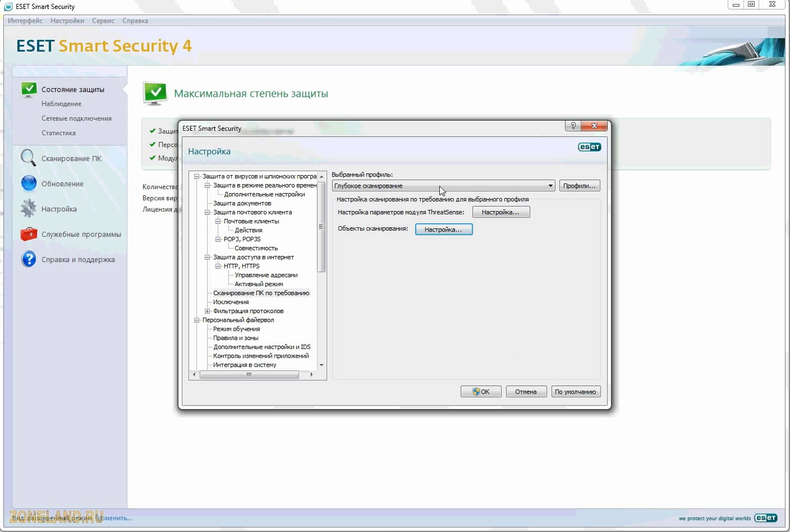Open Статистика sidebar item

58,133
